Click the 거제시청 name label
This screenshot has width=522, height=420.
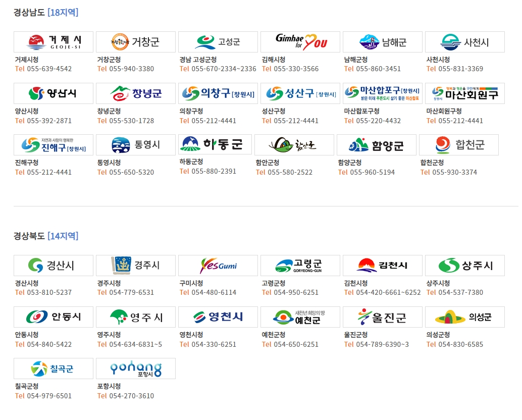pyautogui.click(x=27, y=60)
